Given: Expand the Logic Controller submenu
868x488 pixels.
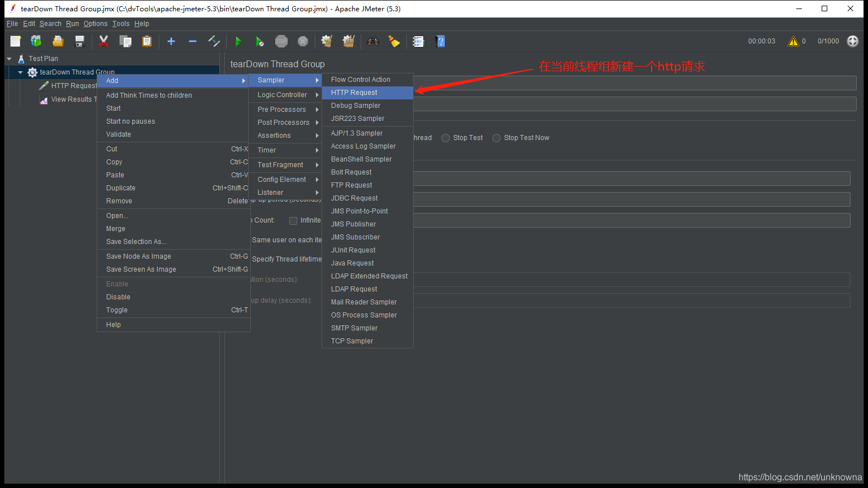Looking at the screenshot, I should click(285, 95).
